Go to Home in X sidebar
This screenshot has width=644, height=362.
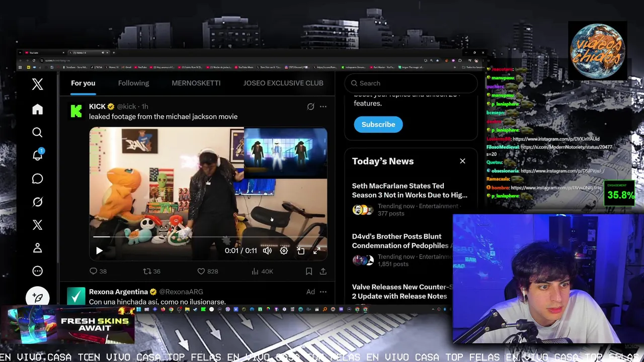37,109
